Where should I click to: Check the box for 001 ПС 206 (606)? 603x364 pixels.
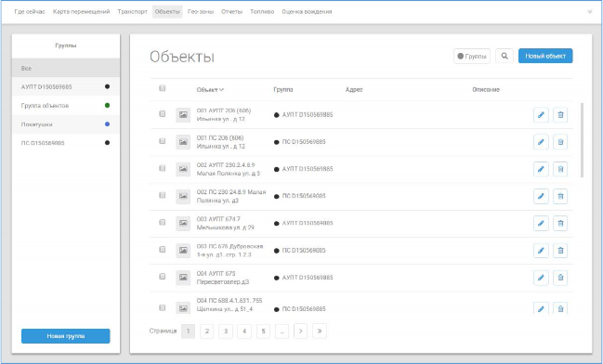[x=163, y=141]
